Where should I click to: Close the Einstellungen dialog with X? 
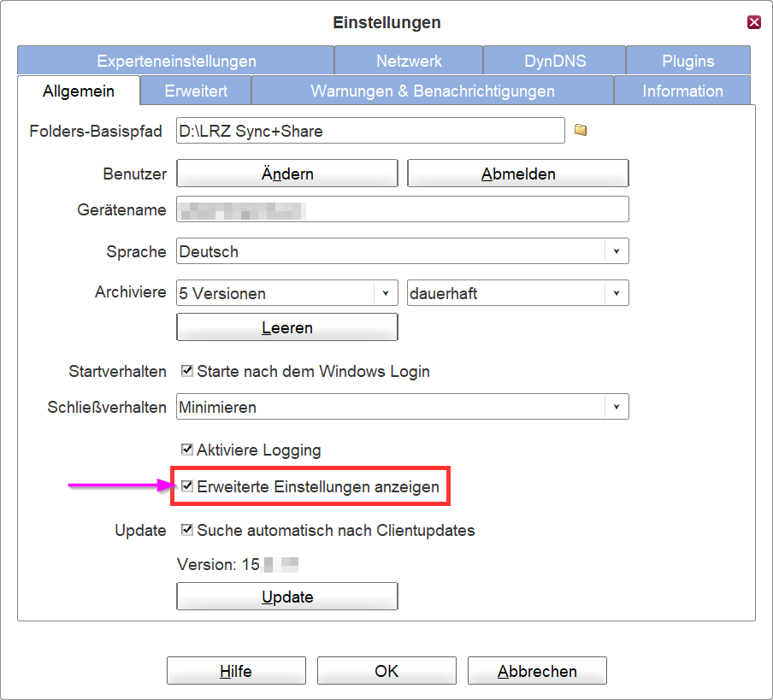coord(753,22)
